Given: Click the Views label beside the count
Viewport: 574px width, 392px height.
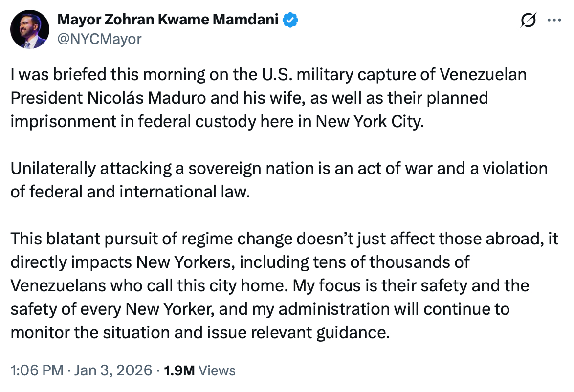Looking at the screenshot, I should pyautogui.click(x=218, y=370).
